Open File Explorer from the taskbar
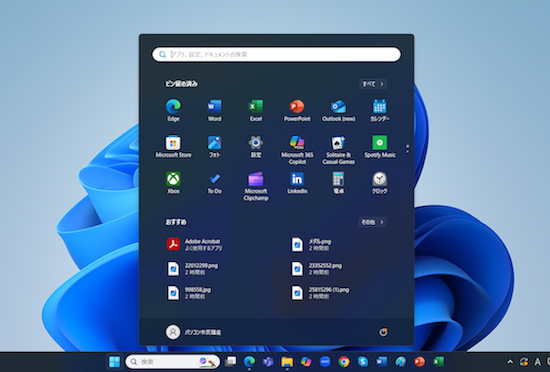 (287, 361)
